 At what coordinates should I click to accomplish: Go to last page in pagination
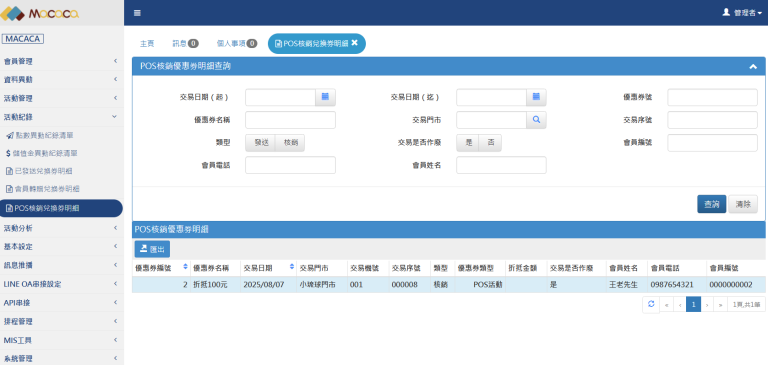point(720,304)
